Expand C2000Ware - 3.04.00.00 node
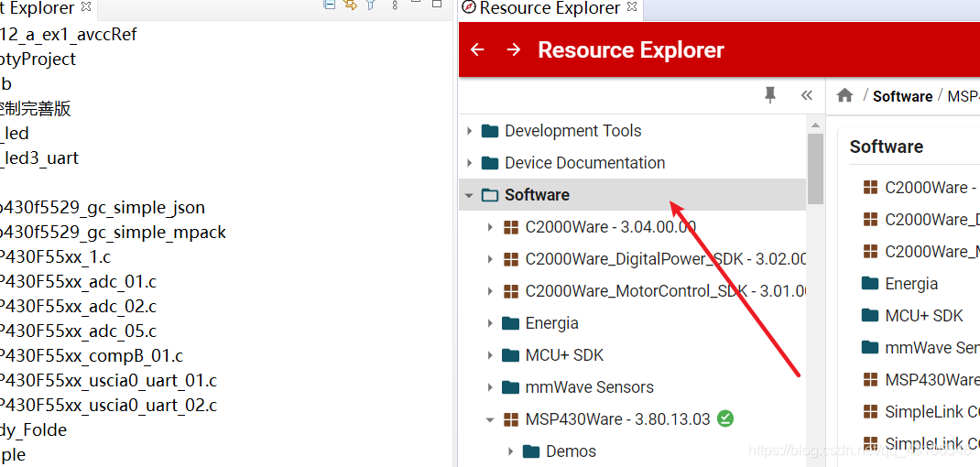Image resolution: width=980 pixels, height=467 pixels. point(490,228)
